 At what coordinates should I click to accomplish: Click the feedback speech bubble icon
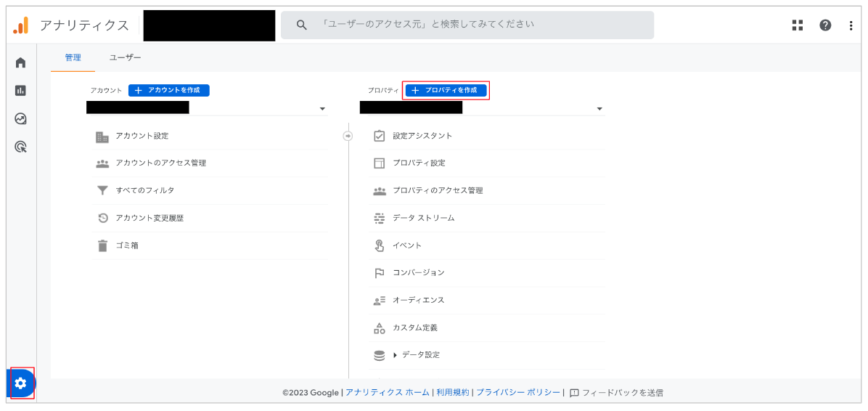[x=574, y=393]
